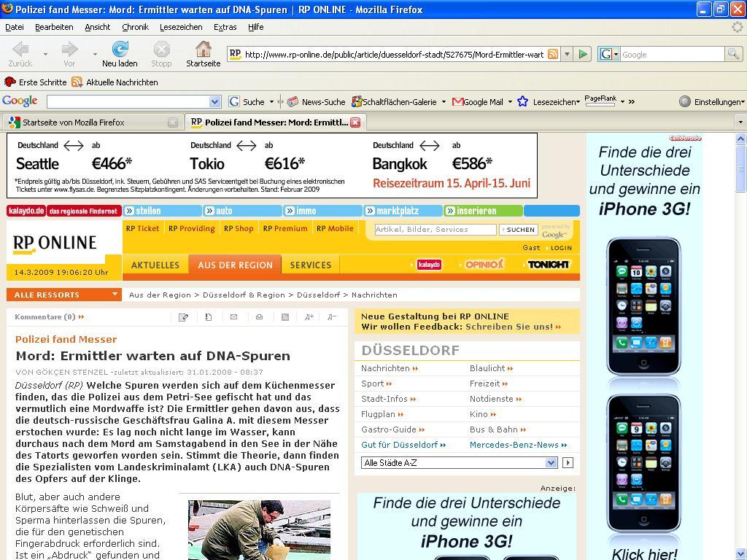Select the AKTUELLES navigation tab
Image resolution: width=747 pixels, height=560 pixels.
coord(155,265)
